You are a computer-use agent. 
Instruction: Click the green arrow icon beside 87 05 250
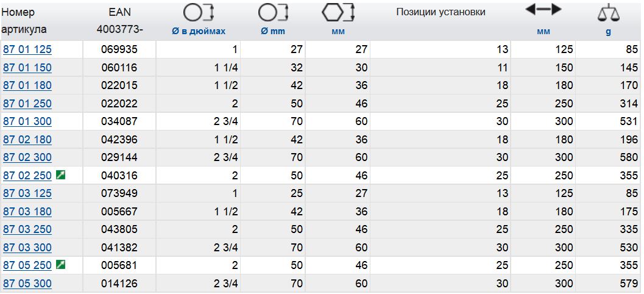point(61,265)
